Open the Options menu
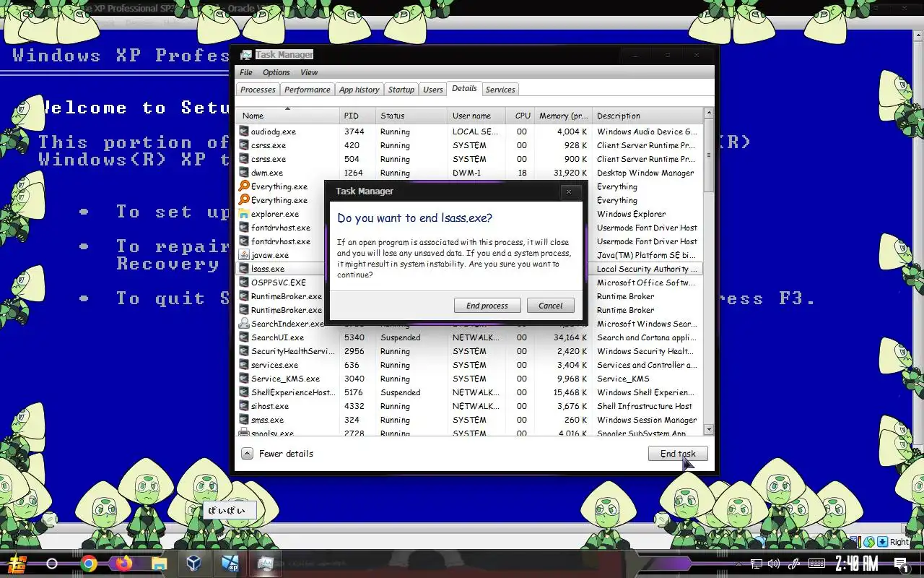The height and width of the screenshot is (578, 924). (x=276, y=72)
